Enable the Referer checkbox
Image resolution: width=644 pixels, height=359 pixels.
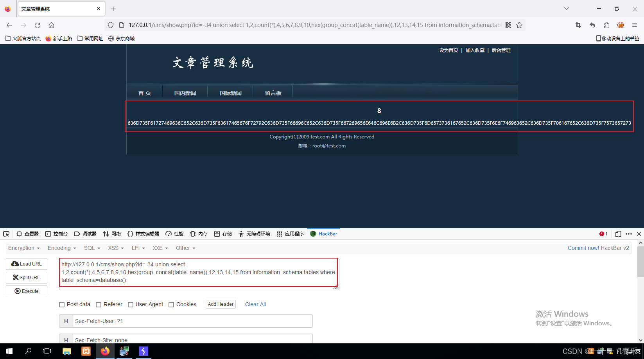[x=99, y=305]
